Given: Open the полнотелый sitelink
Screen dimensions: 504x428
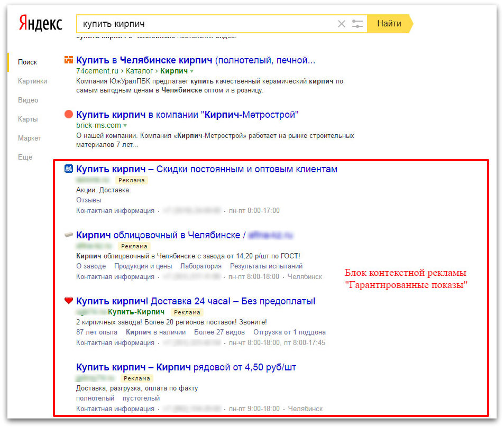Looking at the screenshot, I should [x=95, y=398].
